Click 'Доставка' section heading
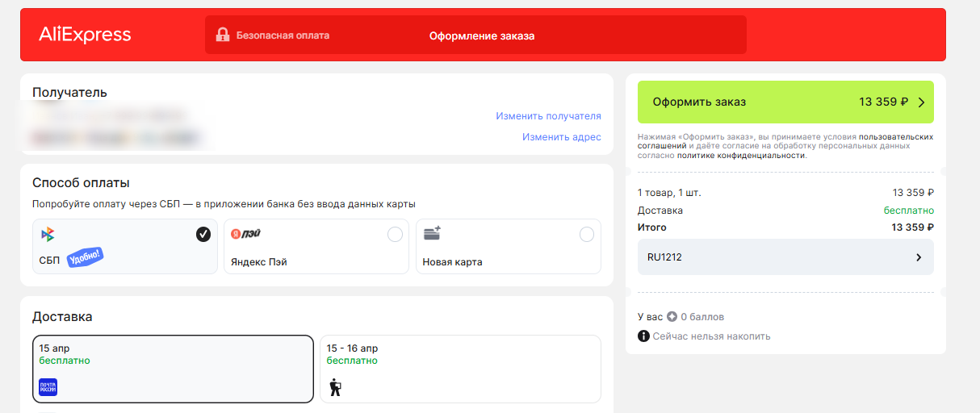980x413 pixels. [62, 317]
